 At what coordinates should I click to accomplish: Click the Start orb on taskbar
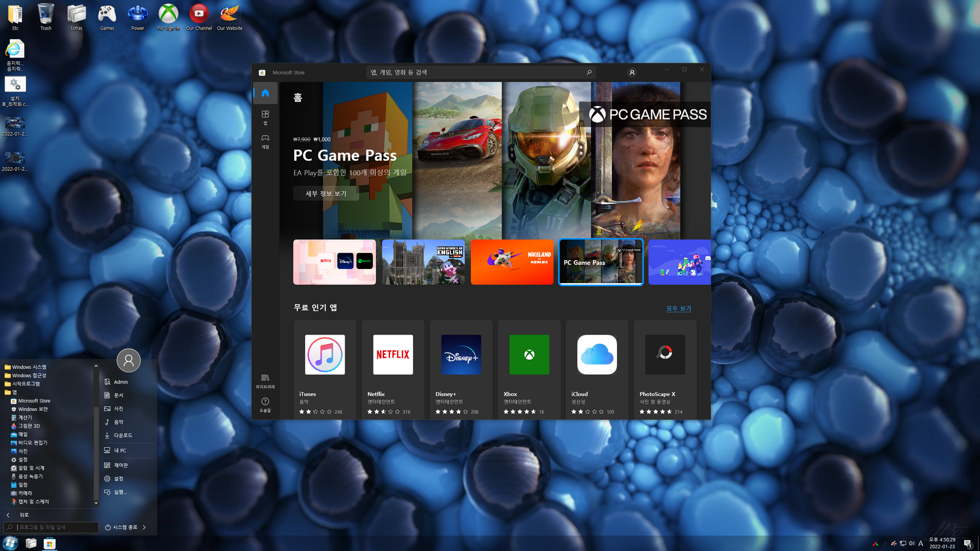(10, 543)
